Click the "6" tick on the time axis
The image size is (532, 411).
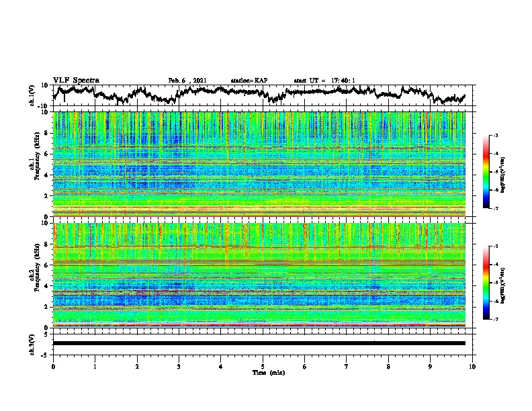click(x=305, y=367)
